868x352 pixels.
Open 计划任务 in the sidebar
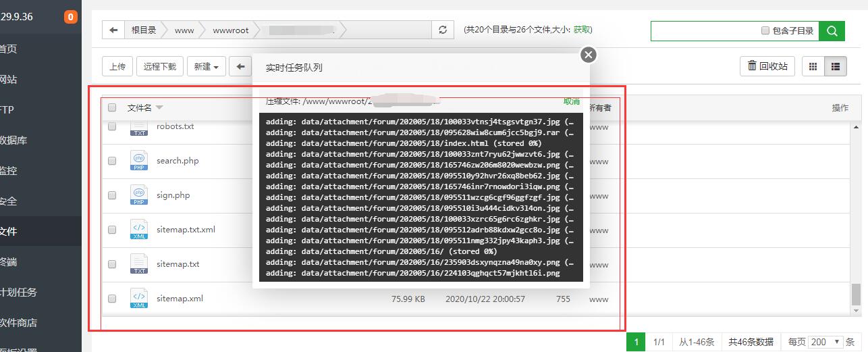point(18,293)
